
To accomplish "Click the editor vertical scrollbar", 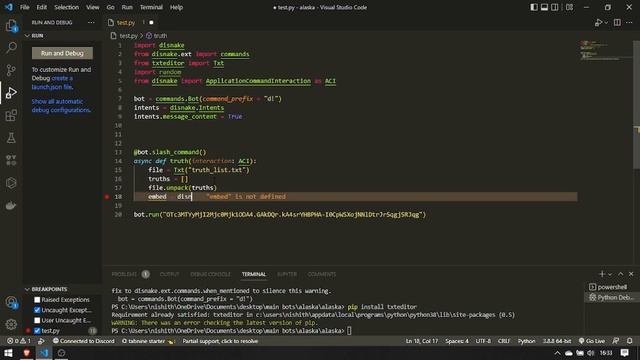I will [x=636, y=104].
